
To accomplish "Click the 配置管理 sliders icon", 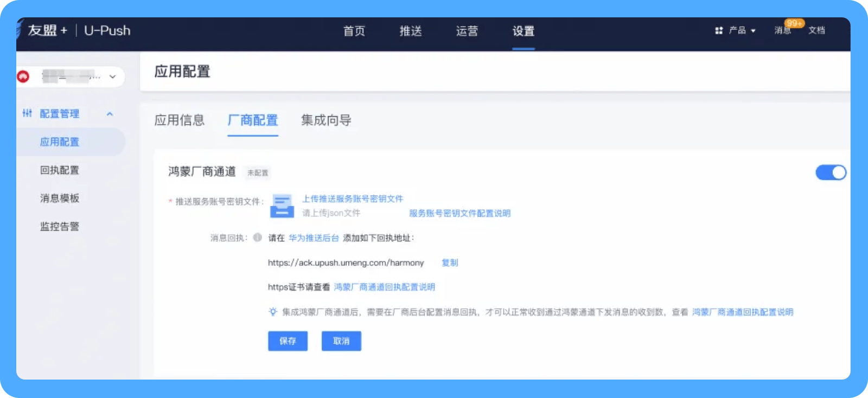I will click(27, 113).
